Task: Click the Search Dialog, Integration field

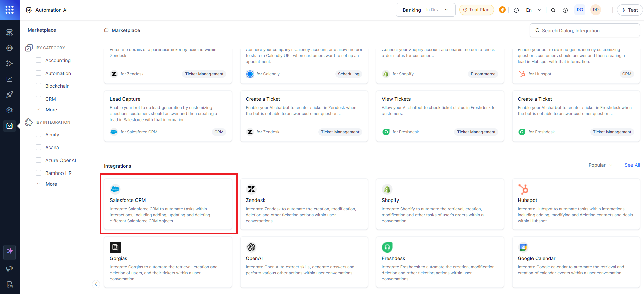Action: [585, 31]
